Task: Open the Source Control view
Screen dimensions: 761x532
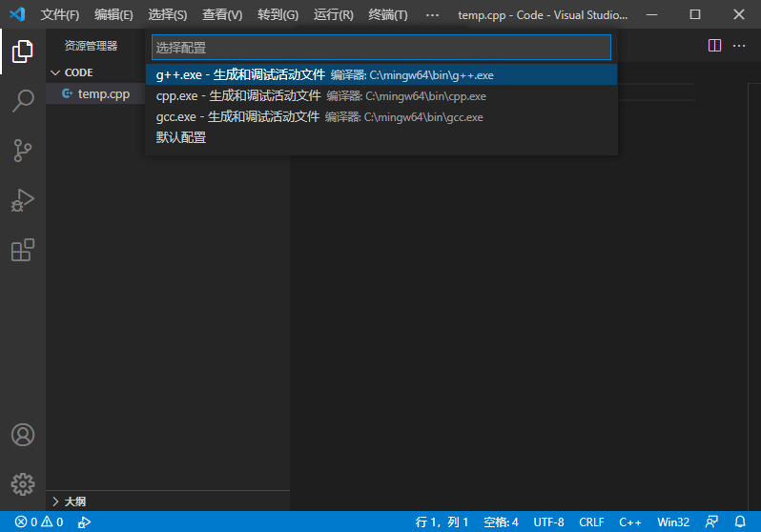Action: [22, 151]
